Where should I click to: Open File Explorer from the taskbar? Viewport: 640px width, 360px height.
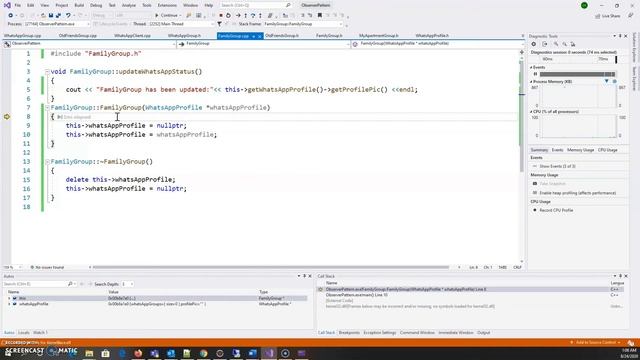(x=89, y=353)
